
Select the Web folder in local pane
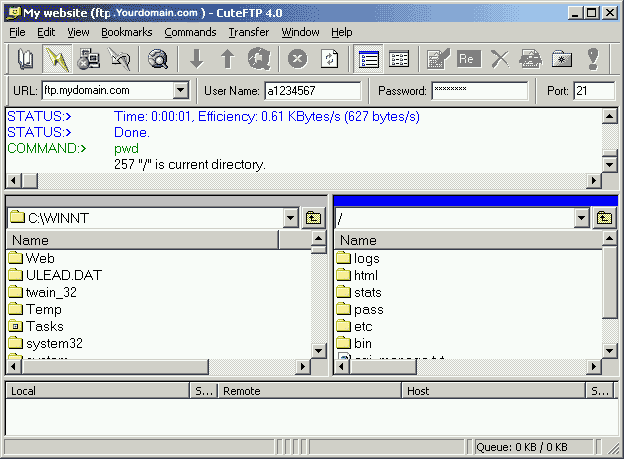coord(31,258)
